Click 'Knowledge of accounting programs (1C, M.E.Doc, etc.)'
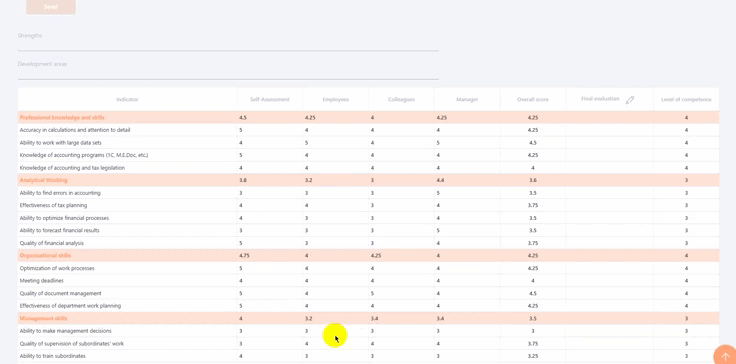The image size is (736, 364). pos(84,155)
